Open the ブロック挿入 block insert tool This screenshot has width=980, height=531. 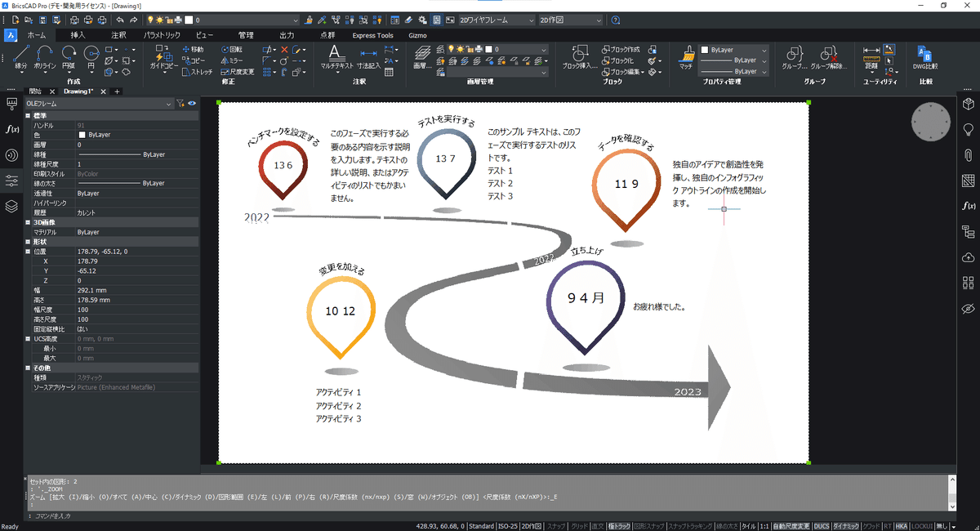pyautogui.click(x=580, y=57)
